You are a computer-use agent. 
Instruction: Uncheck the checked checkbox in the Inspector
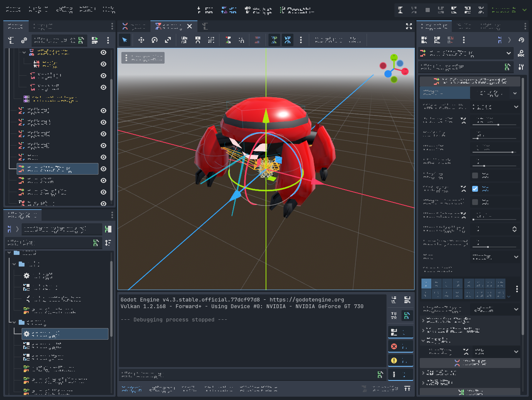pyautogui.click(x=475, y=189)
